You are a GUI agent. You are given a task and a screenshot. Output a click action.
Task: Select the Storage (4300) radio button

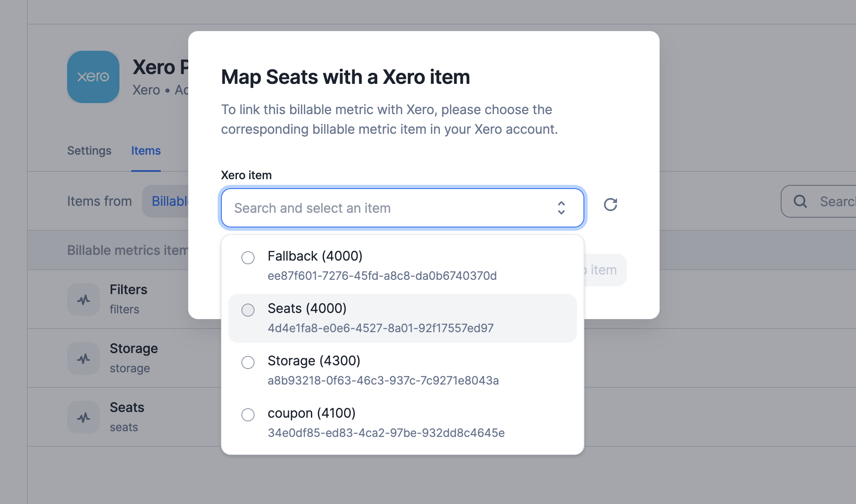point(248,362)
